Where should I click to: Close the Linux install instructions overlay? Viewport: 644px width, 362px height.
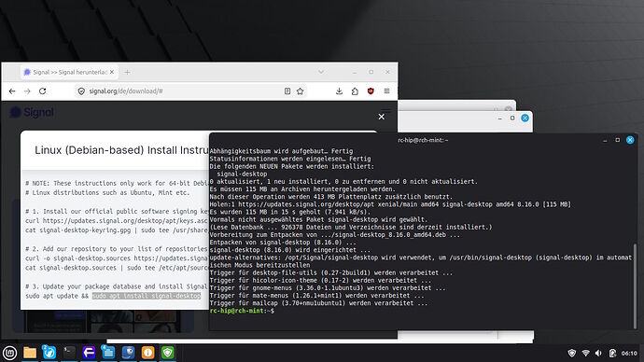(381, 117)
